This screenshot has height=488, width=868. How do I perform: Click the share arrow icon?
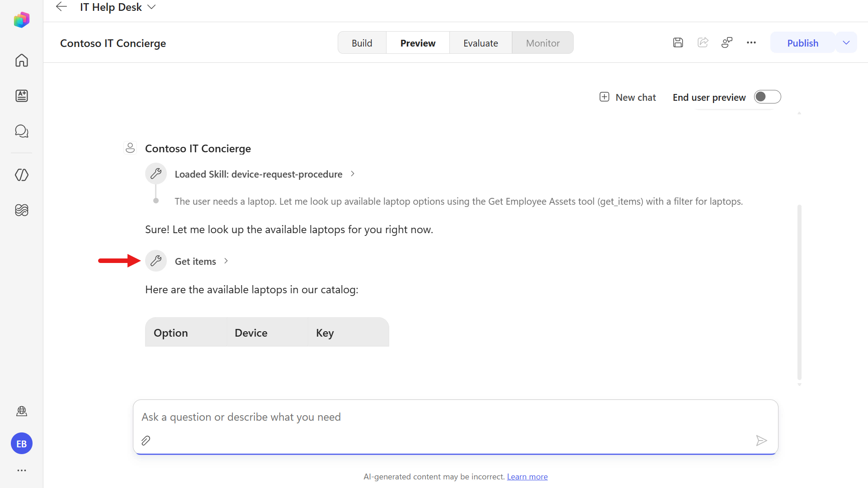point(703,42)
